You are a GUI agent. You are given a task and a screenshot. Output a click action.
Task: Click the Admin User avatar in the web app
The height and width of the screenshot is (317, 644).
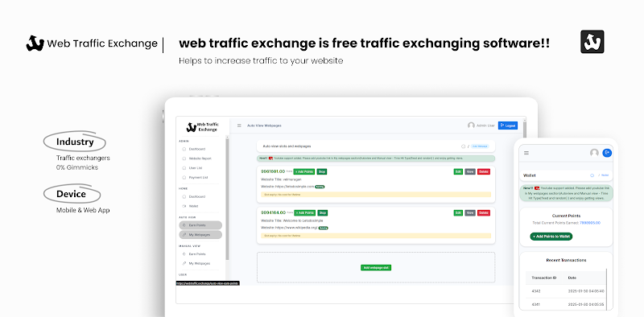pyautogui.click(x=471, y=126)
